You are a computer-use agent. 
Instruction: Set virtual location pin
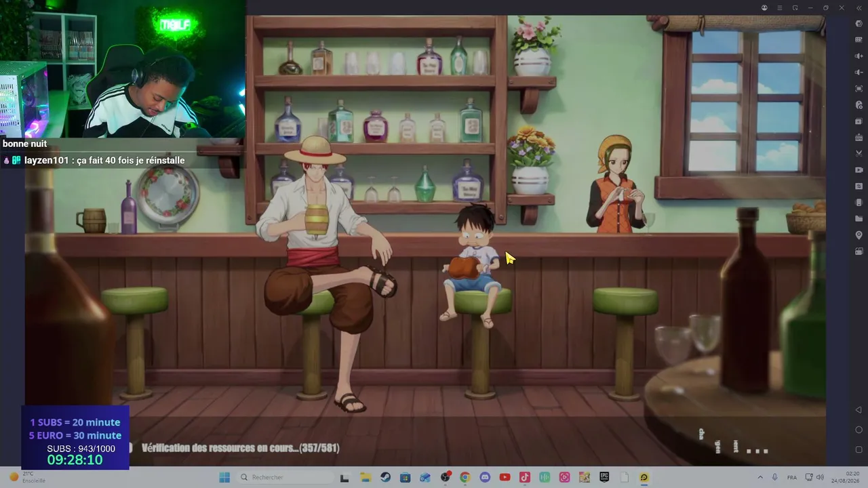[859, 235]
